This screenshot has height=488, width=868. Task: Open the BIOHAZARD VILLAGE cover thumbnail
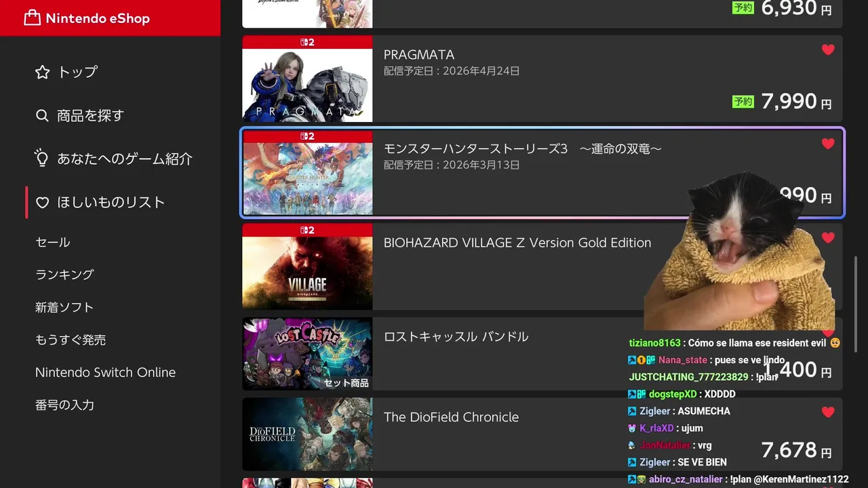(x=307, y=266)
